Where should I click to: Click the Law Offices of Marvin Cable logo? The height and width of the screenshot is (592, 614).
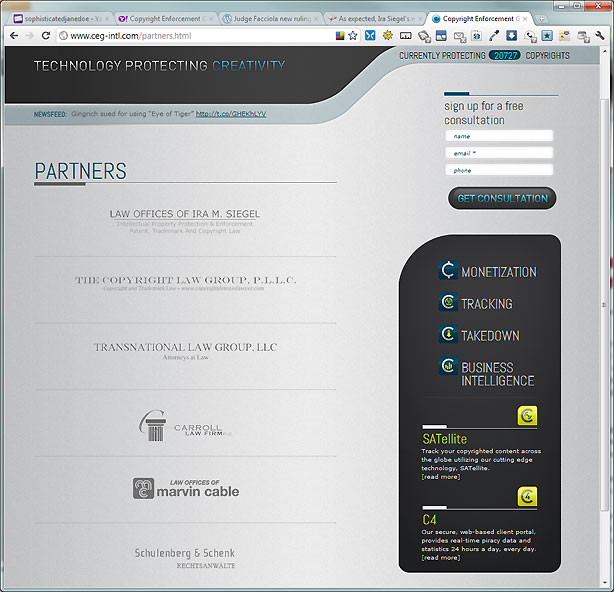[x=186, y=489]
